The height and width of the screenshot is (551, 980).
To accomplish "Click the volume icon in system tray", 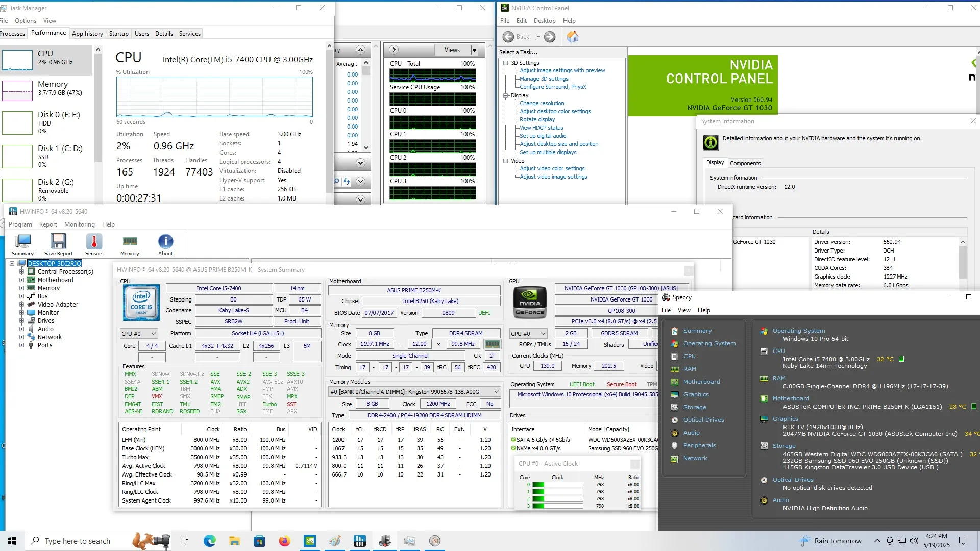I will pos(914,541).
